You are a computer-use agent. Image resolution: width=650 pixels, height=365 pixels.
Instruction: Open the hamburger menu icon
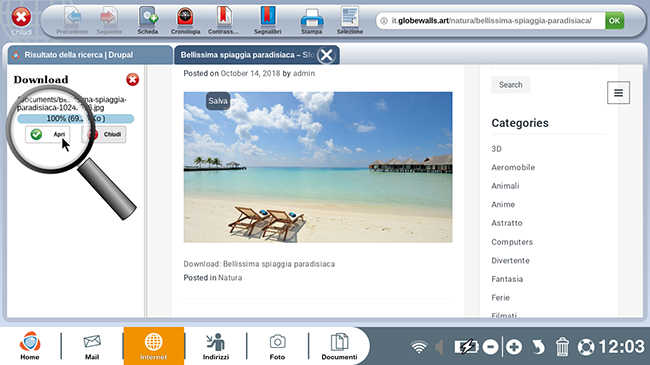618,92
